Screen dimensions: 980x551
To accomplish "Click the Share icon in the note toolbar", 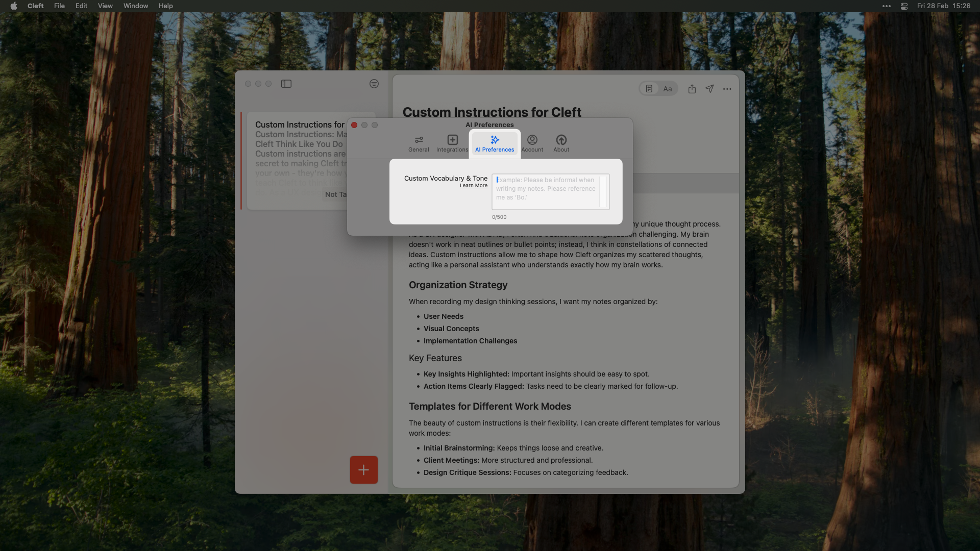I will pos(692,88).
